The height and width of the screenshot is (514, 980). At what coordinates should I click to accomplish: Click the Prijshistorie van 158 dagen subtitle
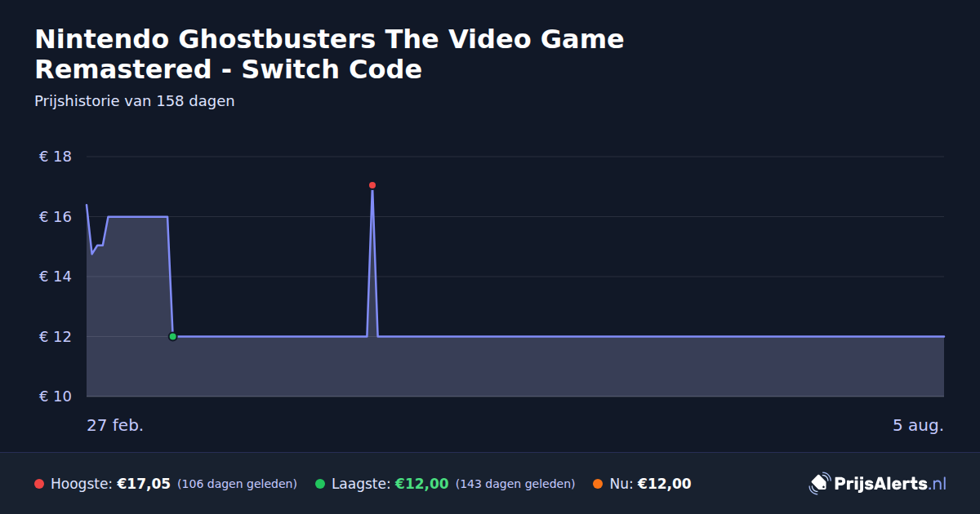tap(135, 101)
